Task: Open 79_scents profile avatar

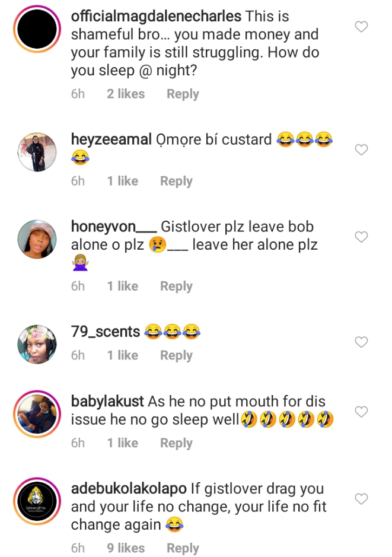Action: (37, 344)
